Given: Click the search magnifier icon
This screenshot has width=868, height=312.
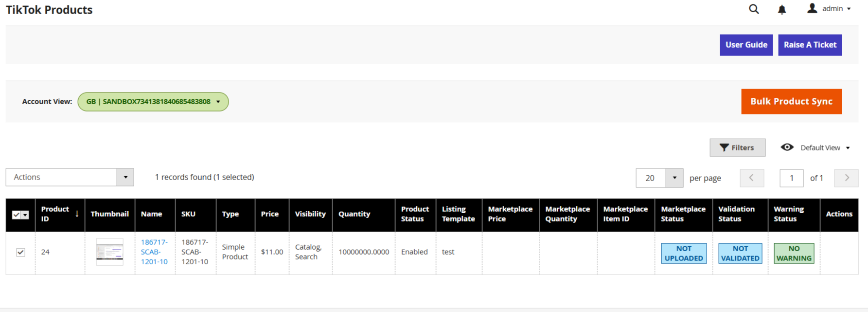Looking at the screenshot, I should pos(754,9).
